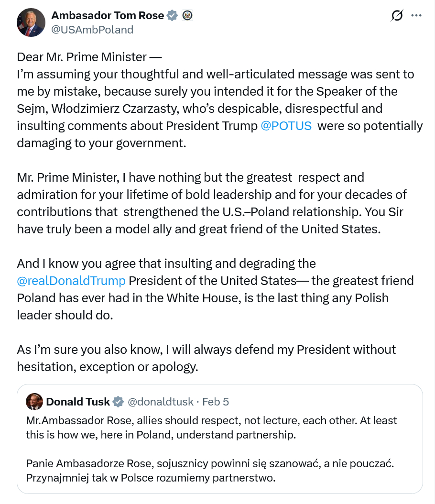Open the three-dot more options menu
435x504 pixels.
coord(416,16)
